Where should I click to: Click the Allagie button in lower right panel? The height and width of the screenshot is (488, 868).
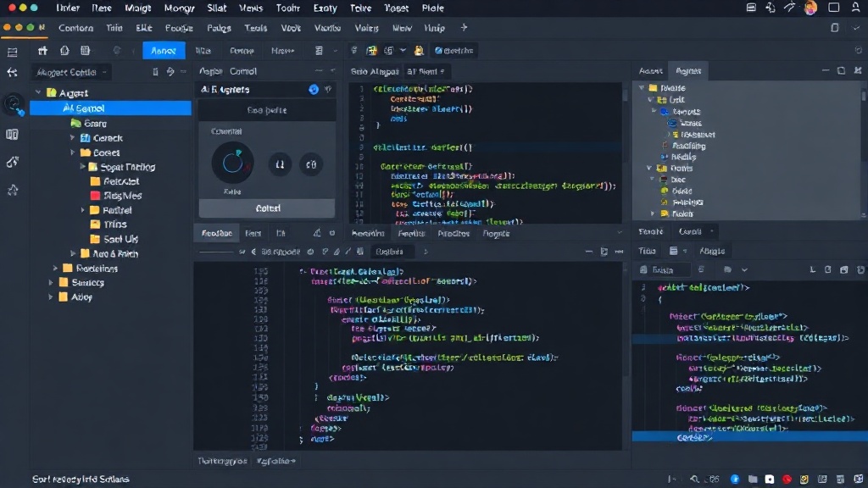coord(712,251)
